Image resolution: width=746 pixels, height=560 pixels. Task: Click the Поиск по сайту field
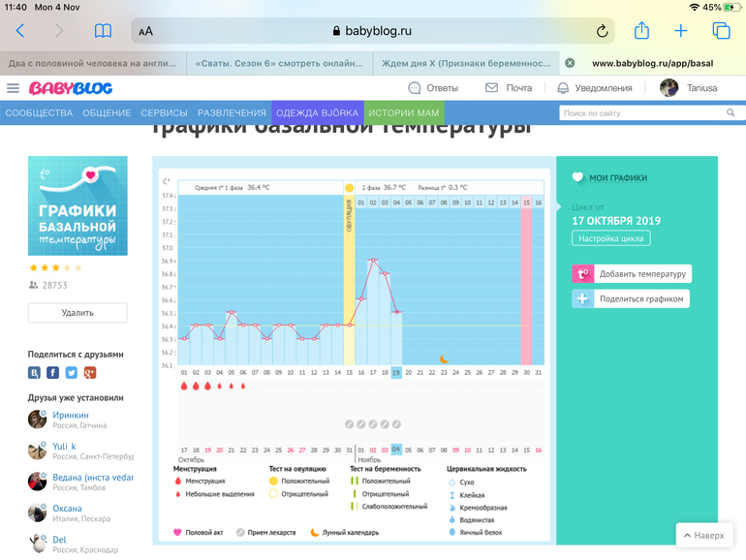pyautogui.click(x=639, y=113)
